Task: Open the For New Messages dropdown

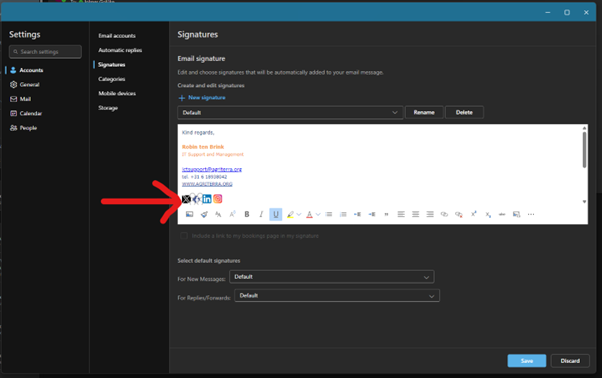Action: tap(332, 277)
